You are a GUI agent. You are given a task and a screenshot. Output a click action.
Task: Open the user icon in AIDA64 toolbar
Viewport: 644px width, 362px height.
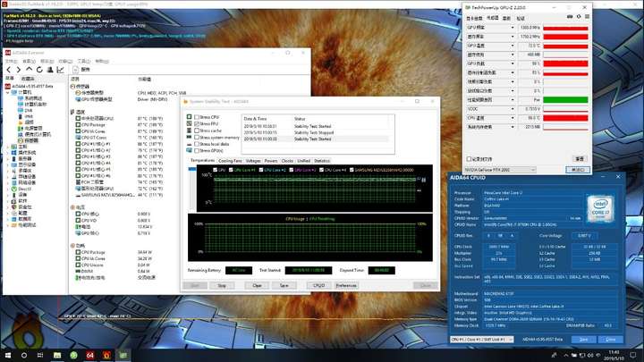(50, 70)
